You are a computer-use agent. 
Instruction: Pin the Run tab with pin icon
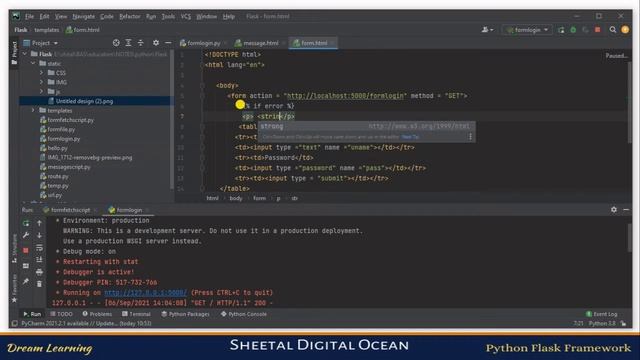pos(26,281)
